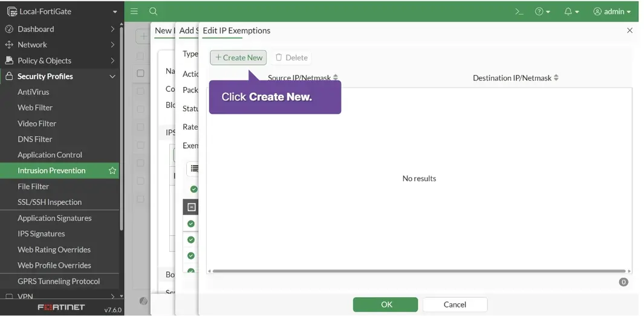644x316 pixels.
Task: Open the File Filter page
Action: pos(33,186)
